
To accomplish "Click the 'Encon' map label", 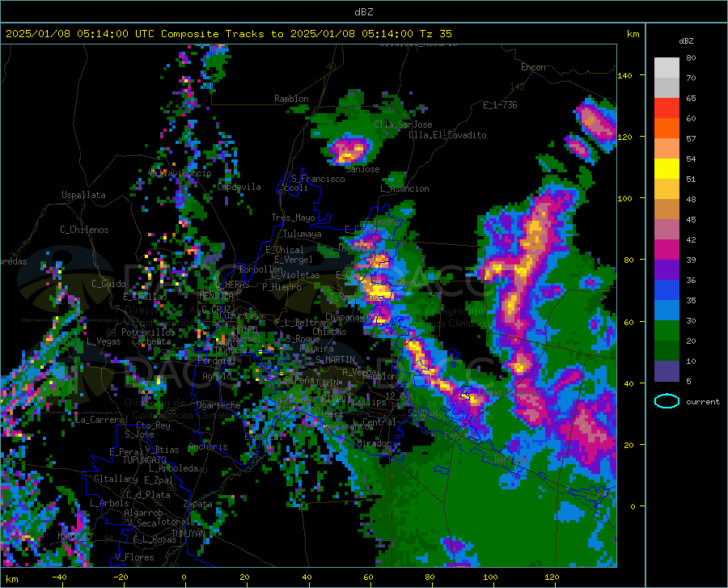I will [x=533, y=67].
